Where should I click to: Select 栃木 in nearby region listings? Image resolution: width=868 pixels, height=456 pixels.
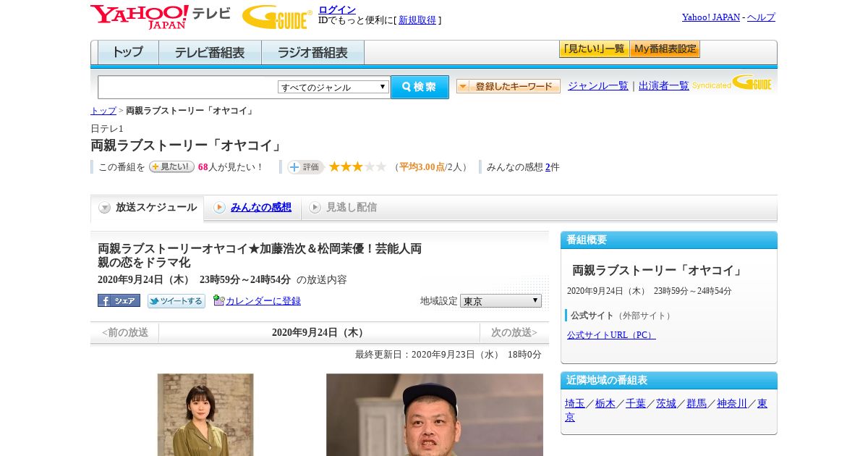click(x=605, y=404)
